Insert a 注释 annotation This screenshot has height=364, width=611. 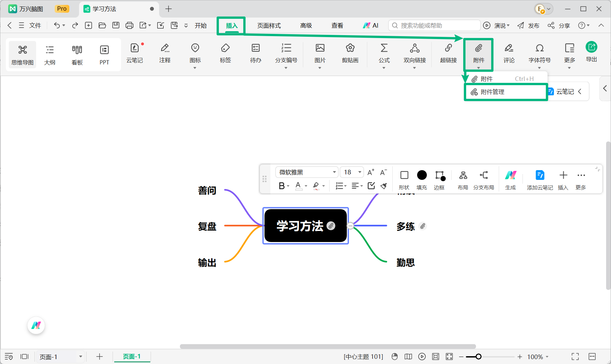(x=165, y=53)
